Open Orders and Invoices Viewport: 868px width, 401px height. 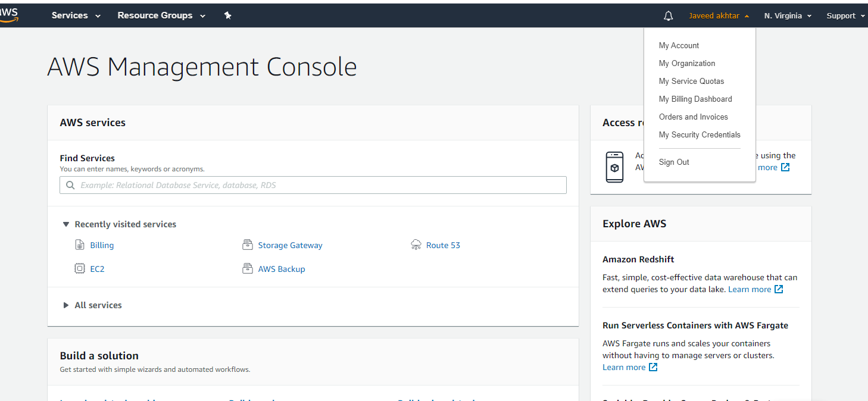click(693, 117)
